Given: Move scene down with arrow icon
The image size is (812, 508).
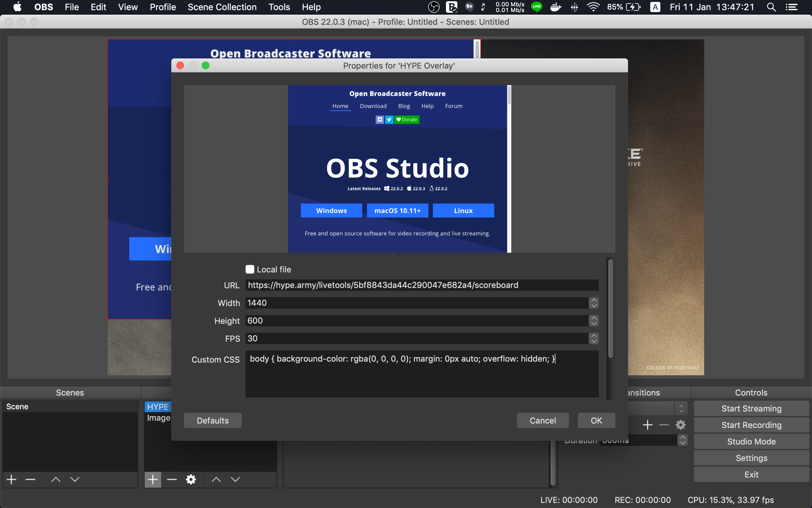Looking at the screenshot, I should (x=75, y=479).
